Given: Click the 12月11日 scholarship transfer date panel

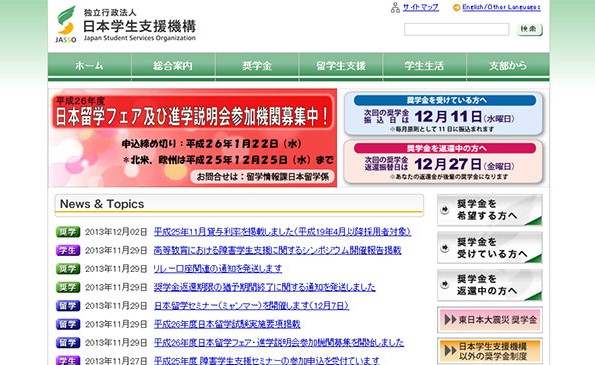Looking at the screenshot, I should point(444,113).
